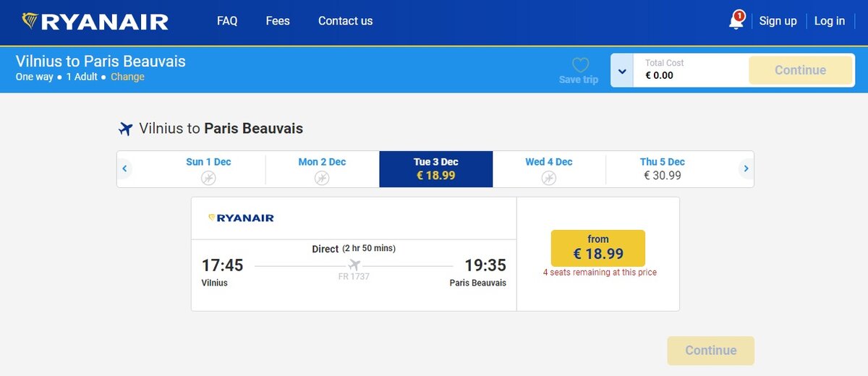Viewport: 868px width, 376px height.
Task: Show later dates with the right chevron
Action: pos(746,169)
